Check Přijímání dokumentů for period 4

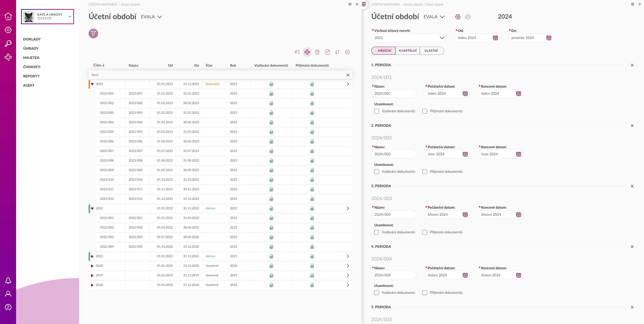425,293
